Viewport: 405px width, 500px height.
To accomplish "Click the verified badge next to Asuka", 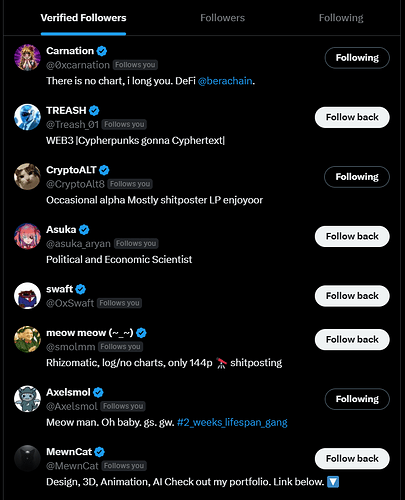I will pyautogui.click(x=84, y=230).
